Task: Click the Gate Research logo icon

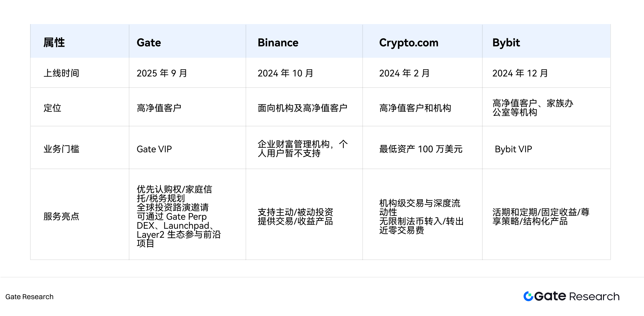Action: [x=528, y=296]
